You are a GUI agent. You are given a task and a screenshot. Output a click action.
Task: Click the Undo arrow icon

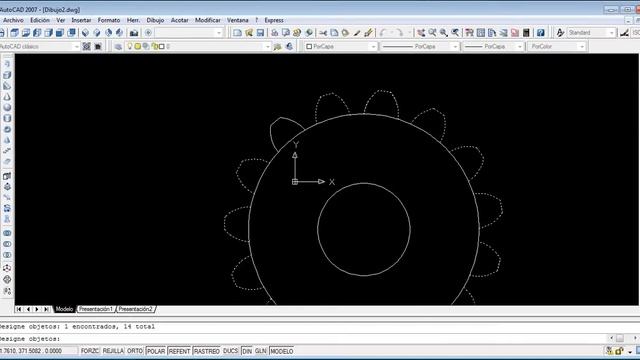382,33
